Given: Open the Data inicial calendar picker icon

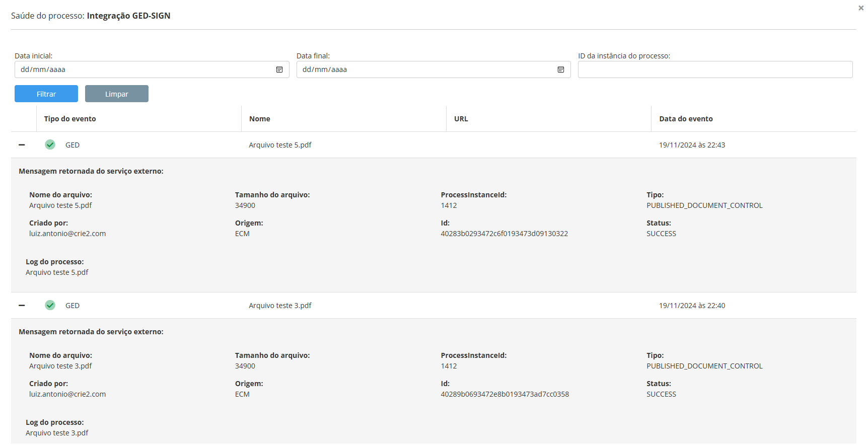Looking at the screenshot, I should click(x=279, y=69).
